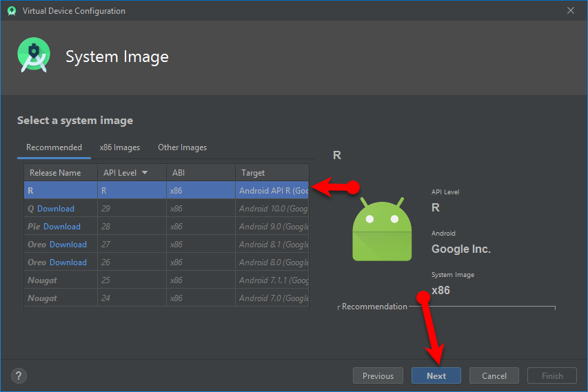The height and width of the screenshot is (392, 588).
Task: Select the Recommended tab
Action: pos(54,147)
